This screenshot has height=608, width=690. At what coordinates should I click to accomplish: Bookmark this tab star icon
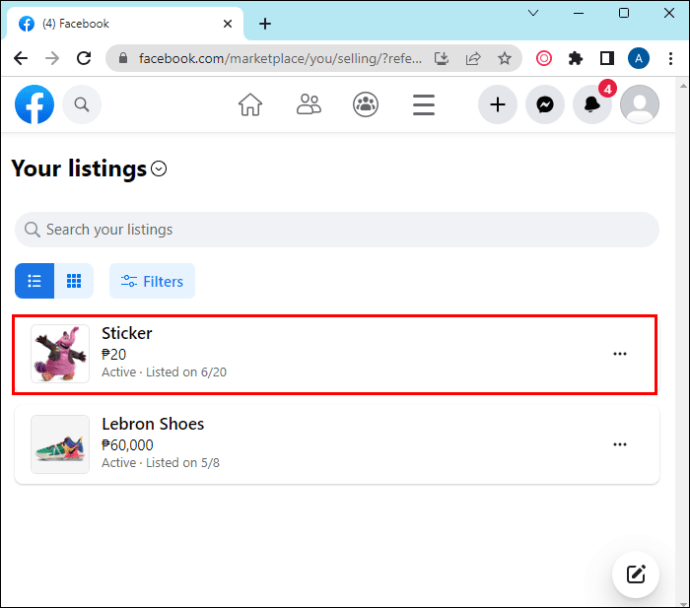pyautogui.click(x=504, y=58)
